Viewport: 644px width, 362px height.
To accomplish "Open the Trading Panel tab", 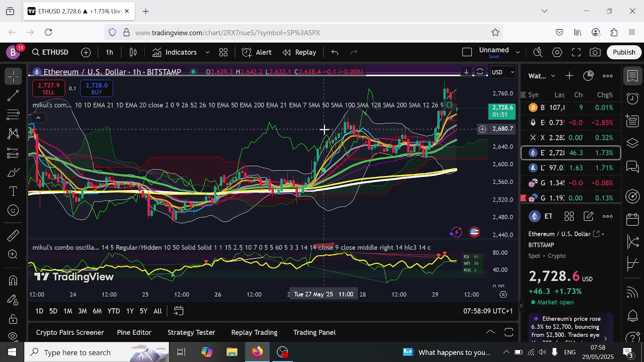I will pos(314,332).
